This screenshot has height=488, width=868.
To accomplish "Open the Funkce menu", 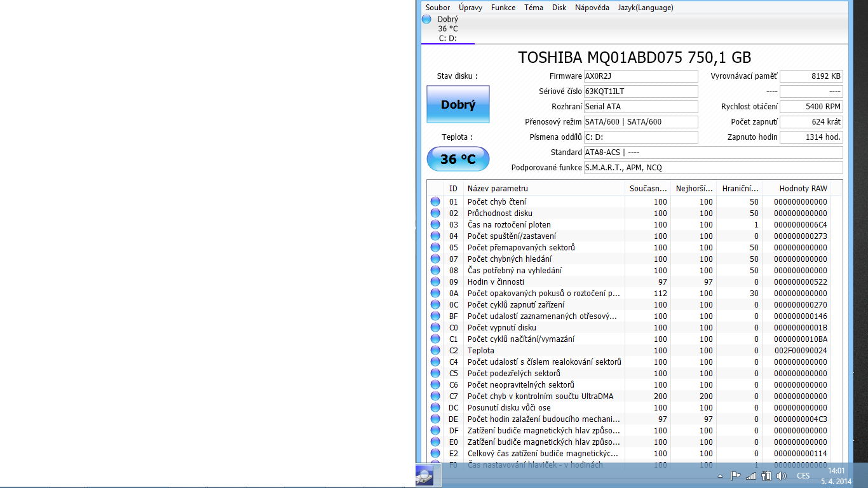I will coord(503,8).
